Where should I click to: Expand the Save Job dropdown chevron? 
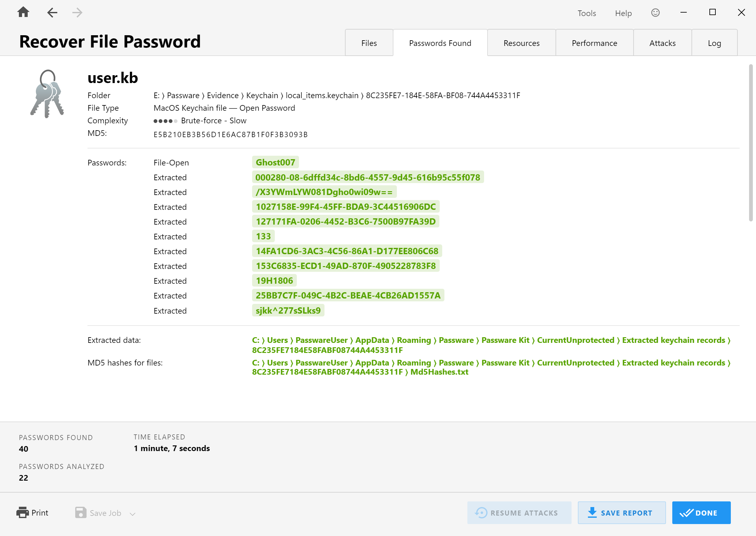(x=133, y=514)
